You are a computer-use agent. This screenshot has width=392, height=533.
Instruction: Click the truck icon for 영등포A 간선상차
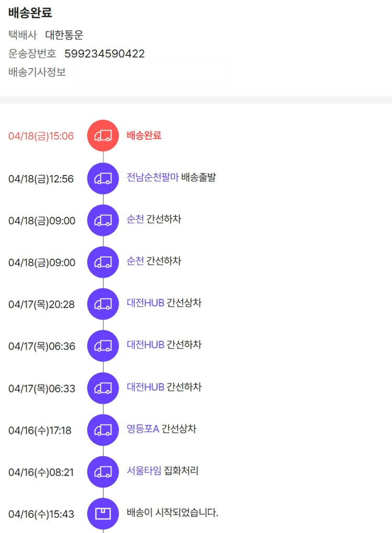pyautogui.click(x=103, y=430)
